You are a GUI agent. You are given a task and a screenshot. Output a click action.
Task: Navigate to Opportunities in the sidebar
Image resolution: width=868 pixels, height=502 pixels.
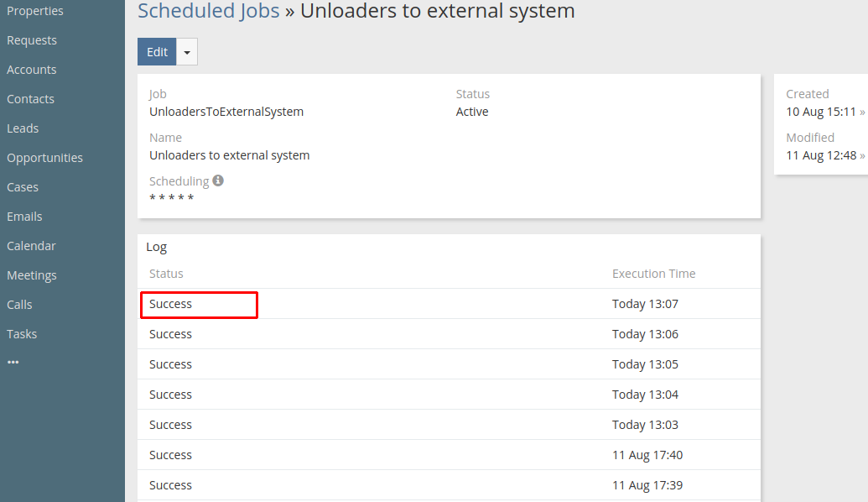coord(44,158)
